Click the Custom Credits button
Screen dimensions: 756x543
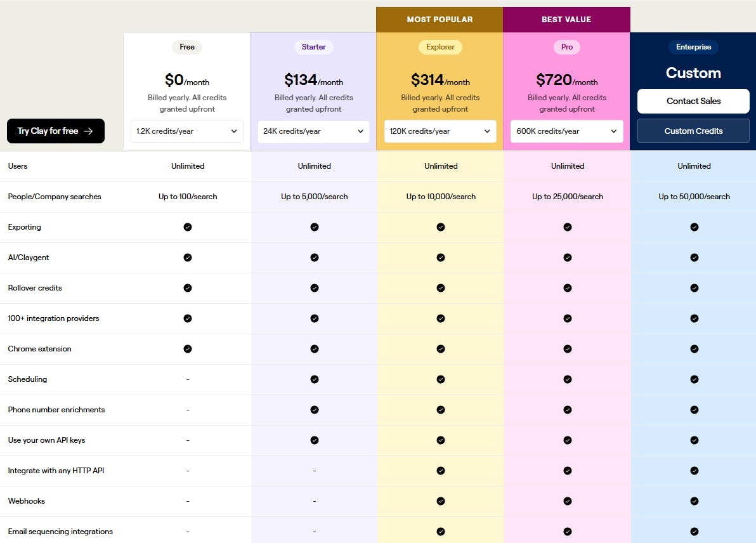[x=693, y=131]
